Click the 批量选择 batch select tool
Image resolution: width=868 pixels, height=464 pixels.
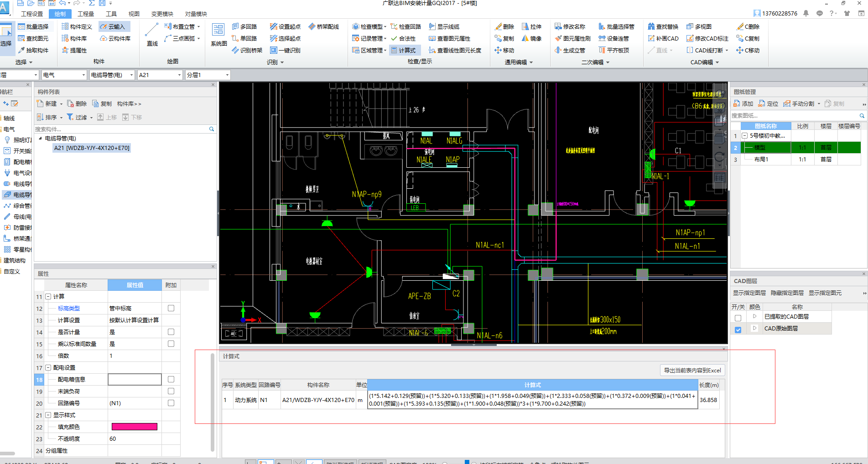click(x=33, y=26)
